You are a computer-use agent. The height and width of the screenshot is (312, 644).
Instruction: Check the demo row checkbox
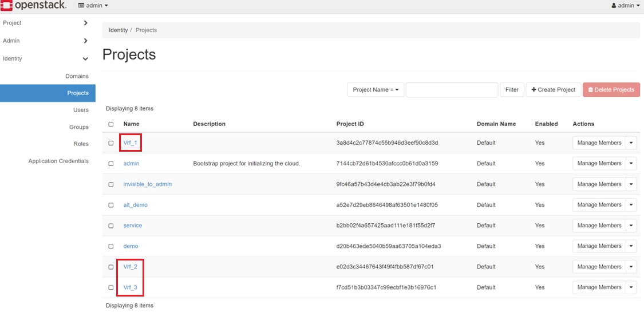(111, 247)
